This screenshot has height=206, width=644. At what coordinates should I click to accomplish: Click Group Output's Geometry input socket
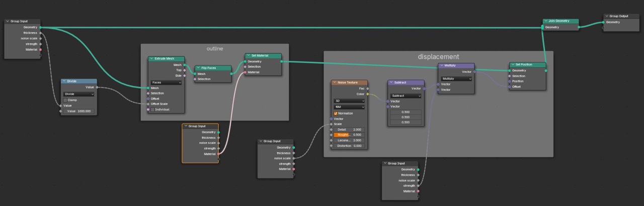[x=603, y=22]
